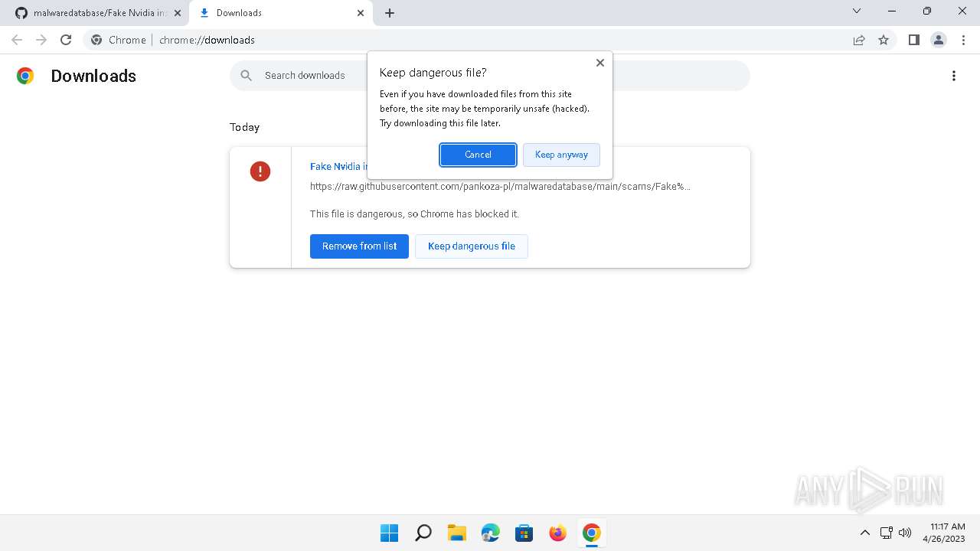980x551 pixels.
Task: Go forward with the forward arrow
Action: (41, 40)
